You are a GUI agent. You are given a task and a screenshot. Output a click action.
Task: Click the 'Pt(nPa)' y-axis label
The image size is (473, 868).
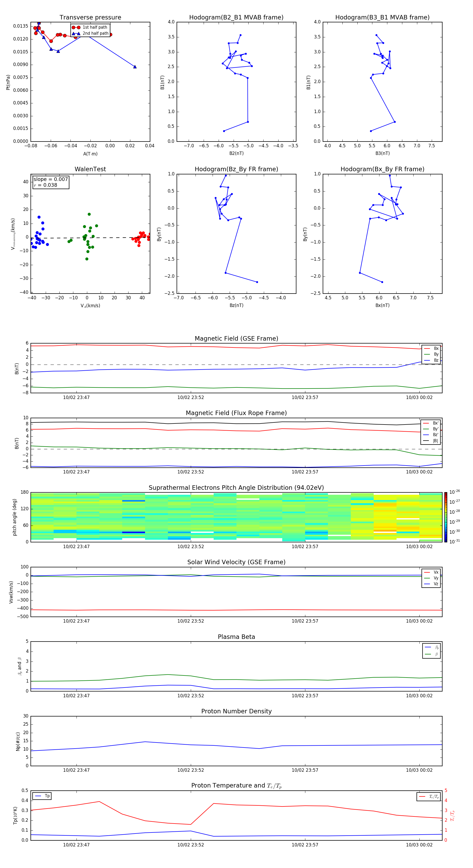[x=8, y=82]
